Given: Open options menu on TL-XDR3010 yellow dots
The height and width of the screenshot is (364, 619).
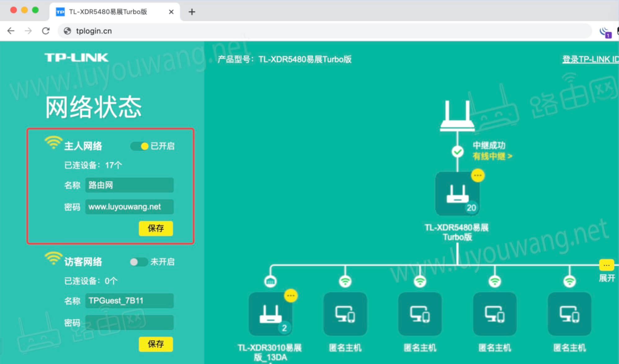Looking at the screenshot, I should pos(290,295).
